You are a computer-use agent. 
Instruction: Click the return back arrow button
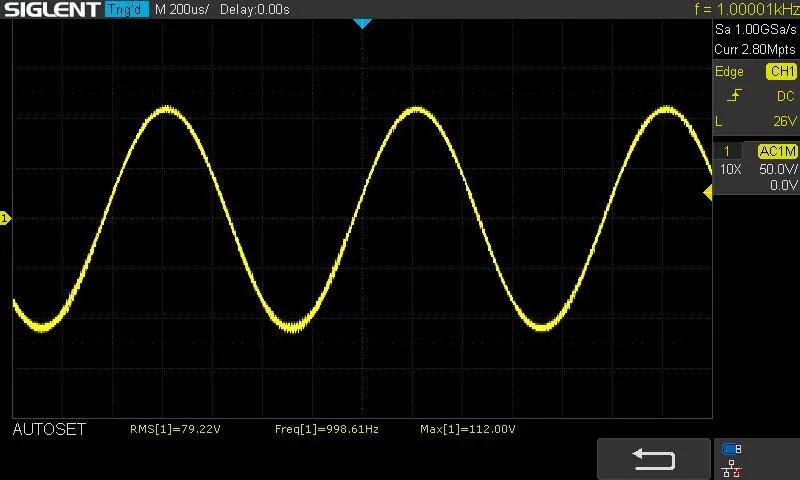(654, 459)
